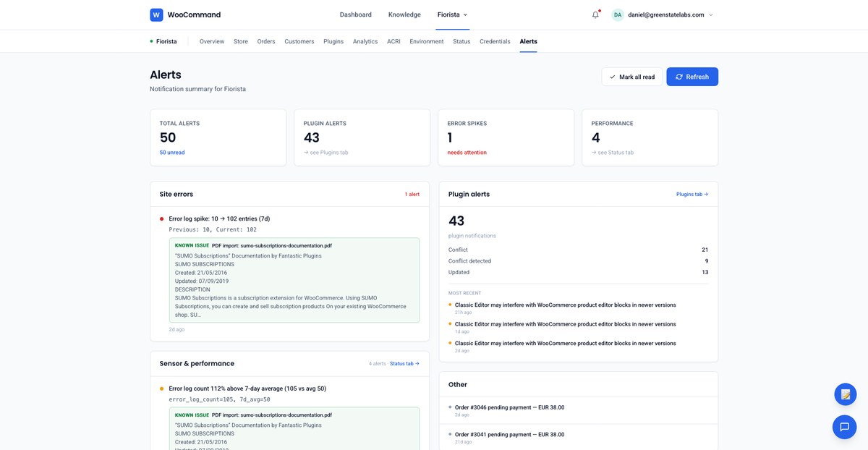Follow the Plugins tab link in Plugin alerts

tap(692, 194)
